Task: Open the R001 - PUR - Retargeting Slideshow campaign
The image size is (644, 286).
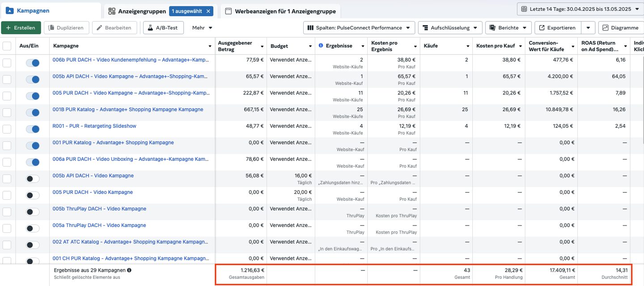Action: click(x=94, y=126)
